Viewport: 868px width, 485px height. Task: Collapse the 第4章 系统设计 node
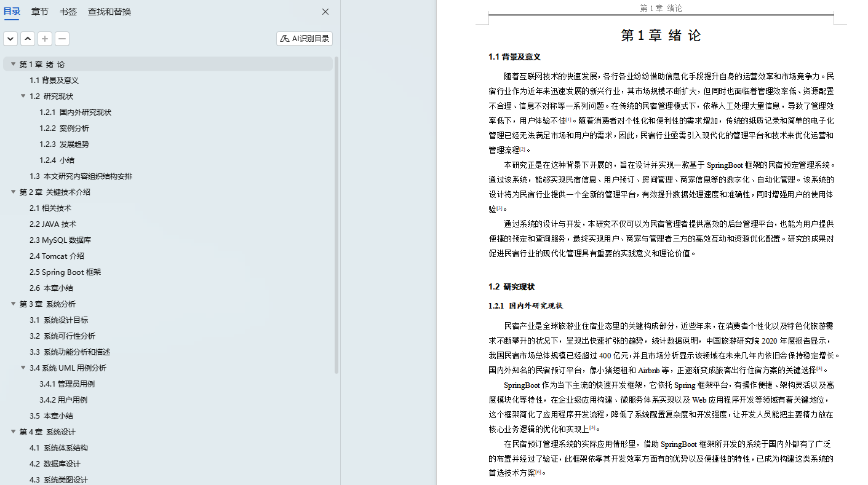[13, 432]
